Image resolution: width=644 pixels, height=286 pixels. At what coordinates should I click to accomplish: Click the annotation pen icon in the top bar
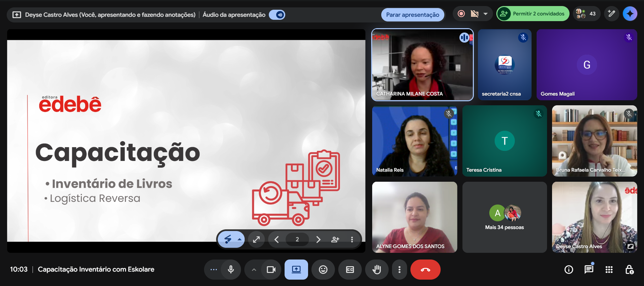pos(612,14)
